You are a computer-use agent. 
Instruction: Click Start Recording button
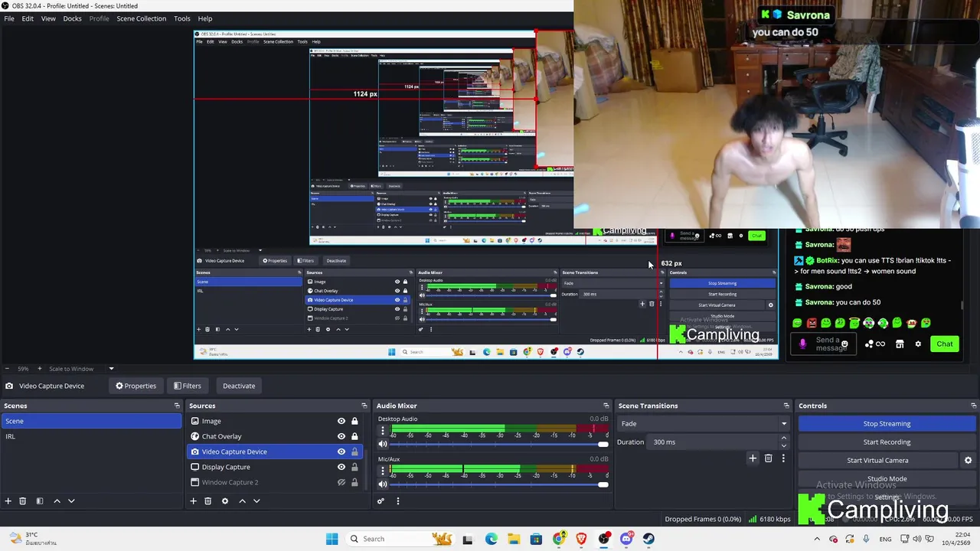pos(887,442)
